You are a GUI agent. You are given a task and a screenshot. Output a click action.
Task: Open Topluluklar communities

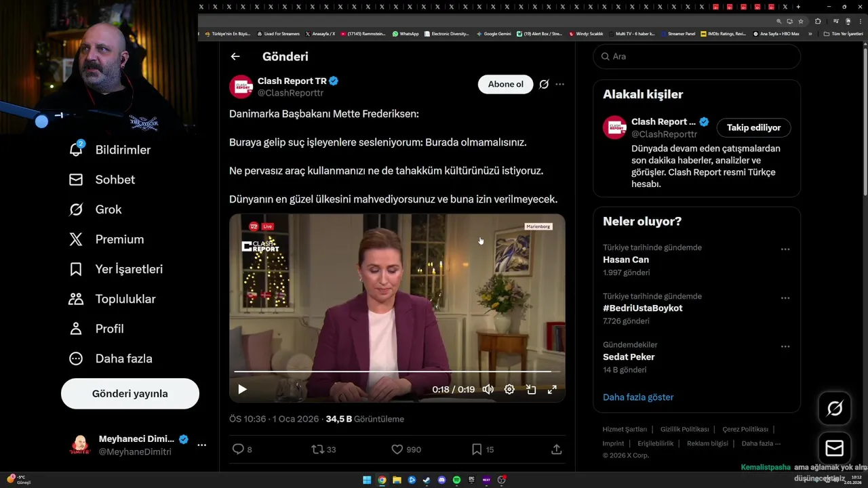(112, 299)
